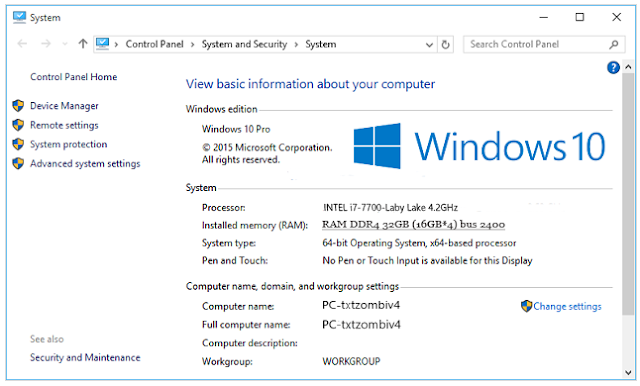Click WORKGROUP value text
640x386 pixels.
click(x=351, y=362)
